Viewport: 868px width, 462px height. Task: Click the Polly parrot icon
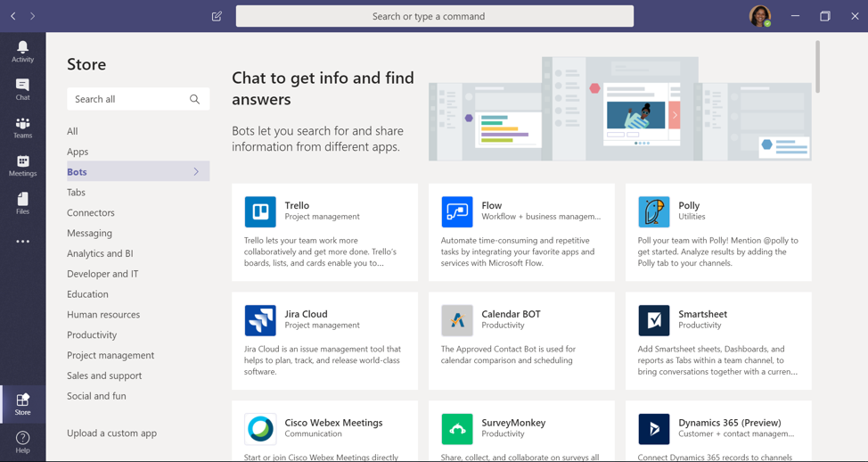pos(654,211)
